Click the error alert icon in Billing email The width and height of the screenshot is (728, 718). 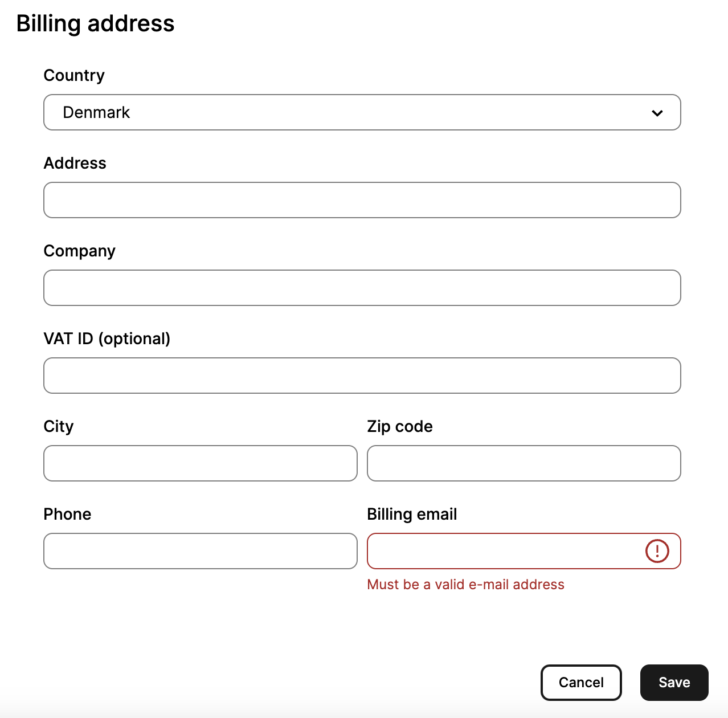pyautogui.click(x=657, y=551)
